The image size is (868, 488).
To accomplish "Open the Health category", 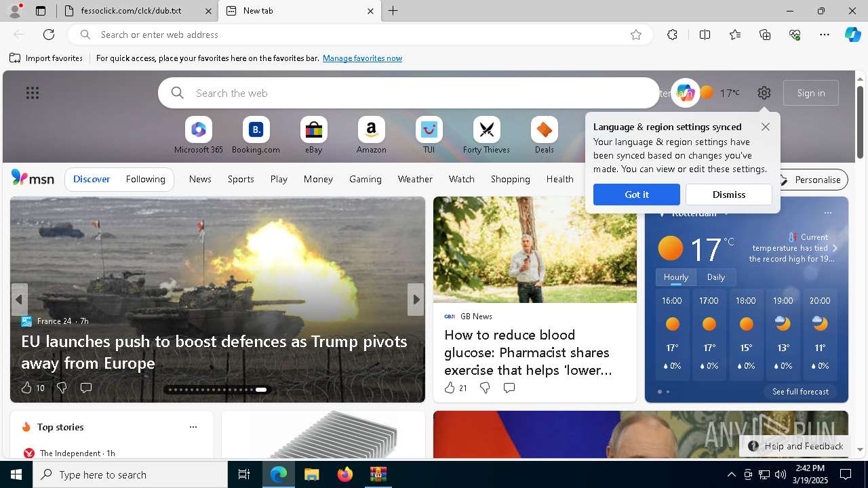I will coord(559,179).
